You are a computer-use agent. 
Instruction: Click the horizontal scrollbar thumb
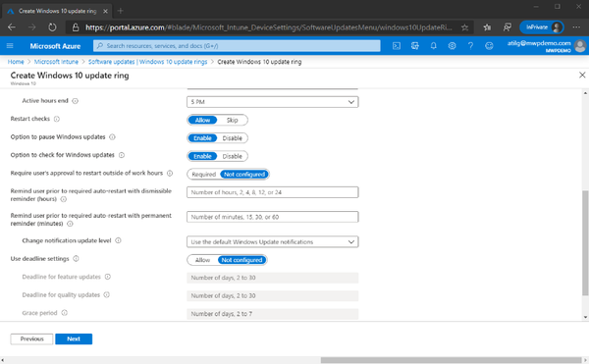[x=451, y=360]
